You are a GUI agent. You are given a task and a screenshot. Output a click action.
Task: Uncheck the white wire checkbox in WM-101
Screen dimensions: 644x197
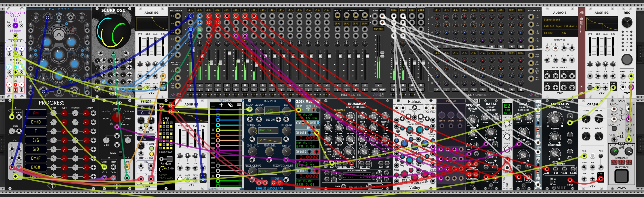(213, 175)
